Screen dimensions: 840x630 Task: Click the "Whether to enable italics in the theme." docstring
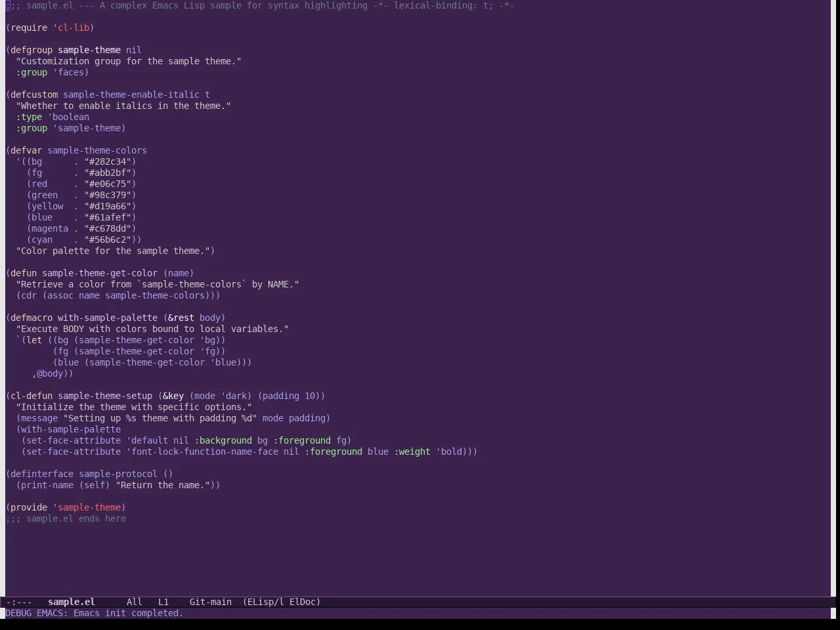(123, 106)
